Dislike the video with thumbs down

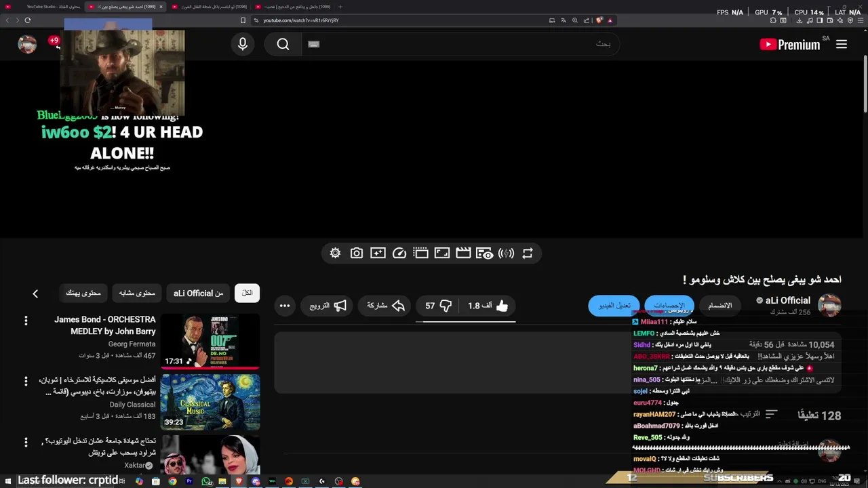coord(438,306)
